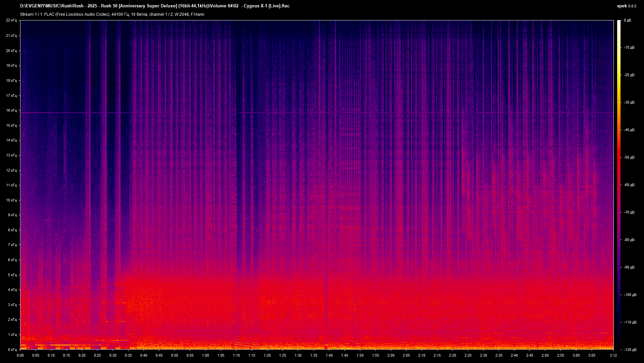Click the 16 кГц frequency label
The height and width of the screenshot is (363, 644).
(x=11, y=110)
